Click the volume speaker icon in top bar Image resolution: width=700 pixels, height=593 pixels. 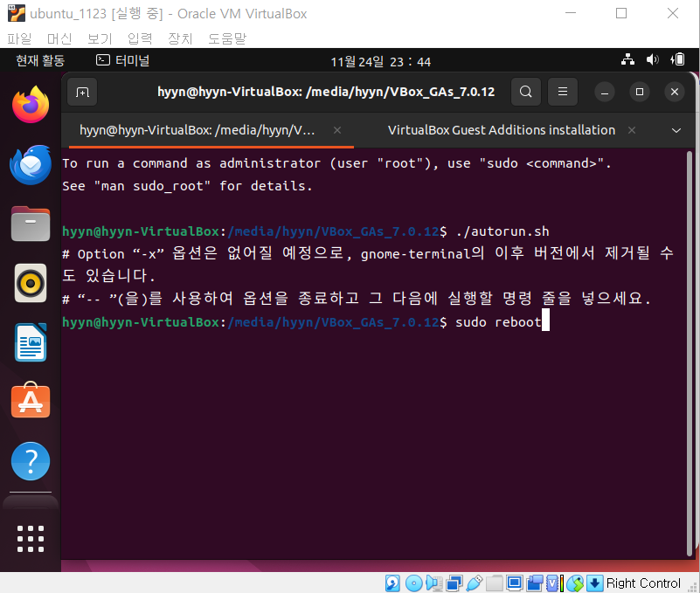click(x=652, y=59)
